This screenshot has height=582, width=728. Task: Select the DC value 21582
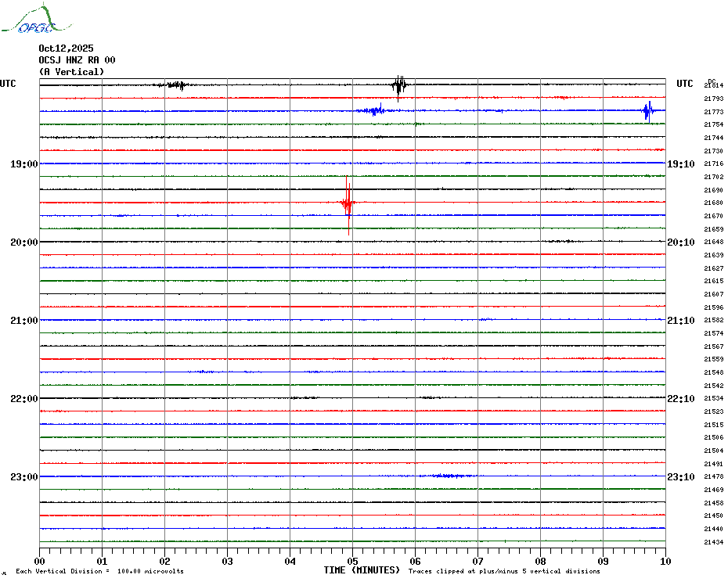click(x=714, y=320)
